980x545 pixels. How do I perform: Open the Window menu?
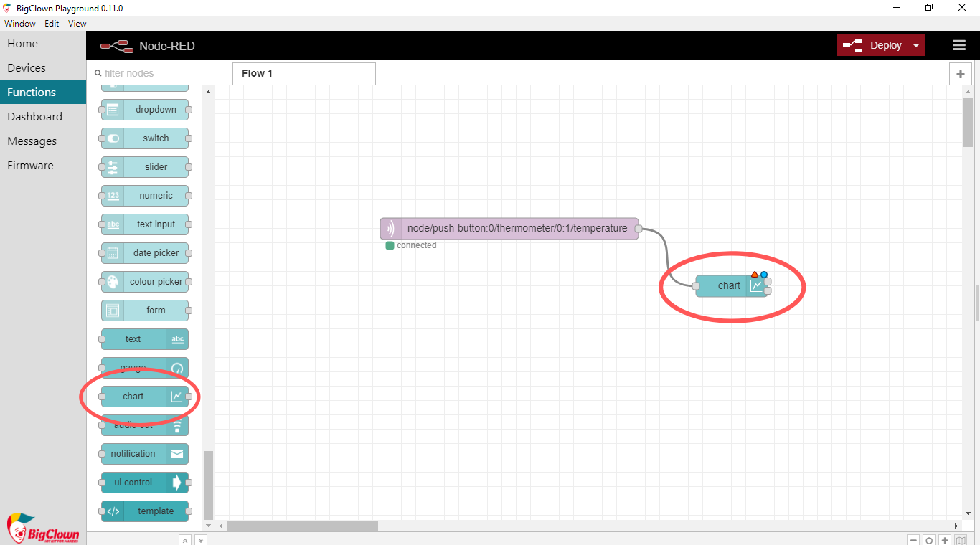(x=20, y=24)
